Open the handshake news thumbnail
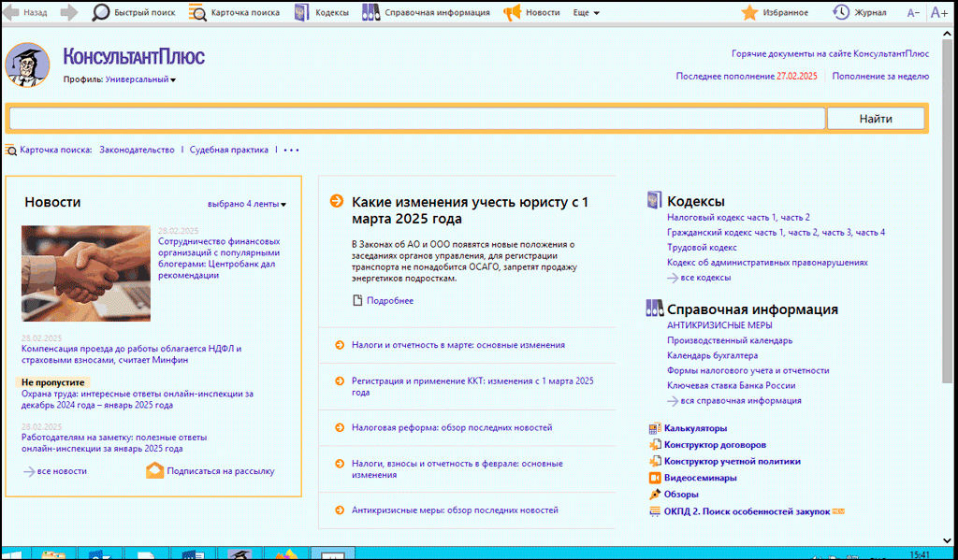 pos(86,274)
